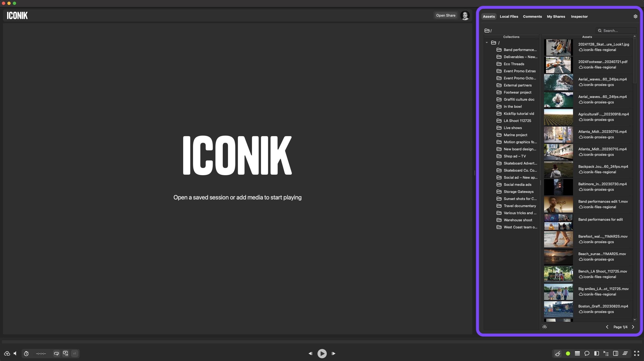Image resolution: width=644 pixels, height=361 pixels.
Task: Go to next assets page chevron
Action: click(633, 327)
